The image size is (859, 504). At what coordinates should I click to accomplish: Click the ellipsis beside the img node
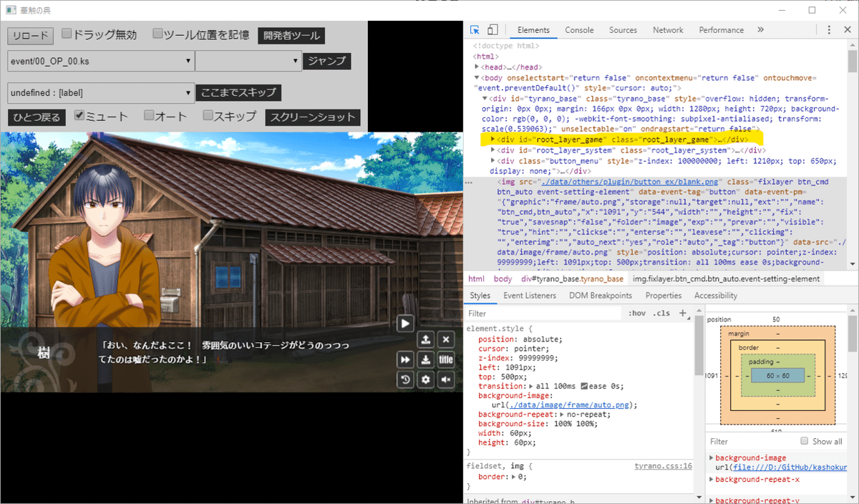coord(469,183)
